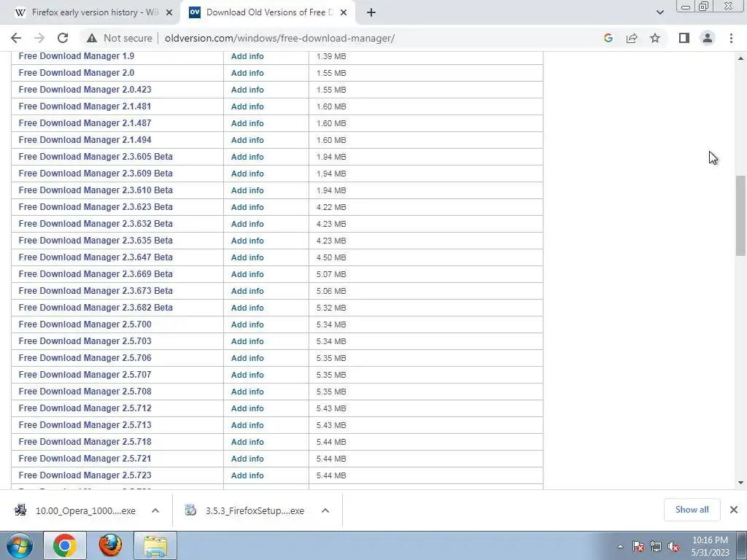Open Free Download Manager 2.1.481 link

point(85,106)
